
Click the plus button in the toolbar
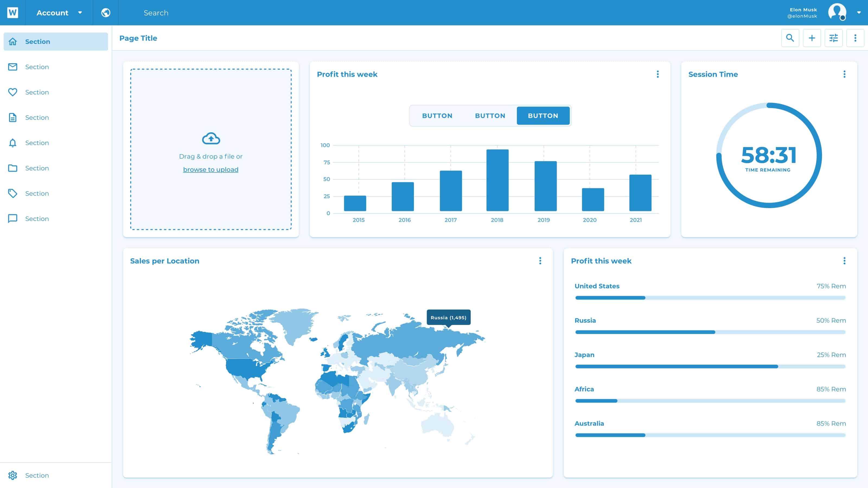click(812, 38)
